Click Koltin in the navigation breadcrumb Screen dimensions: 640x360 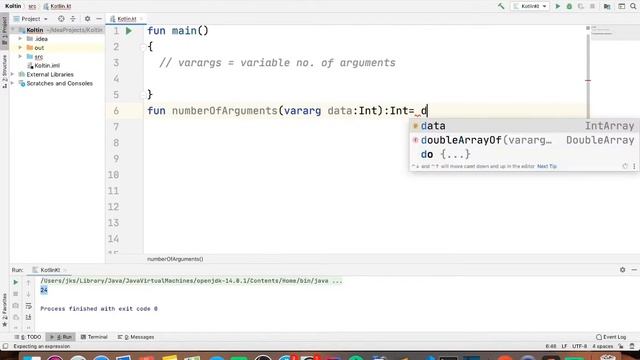coord(13,6)
